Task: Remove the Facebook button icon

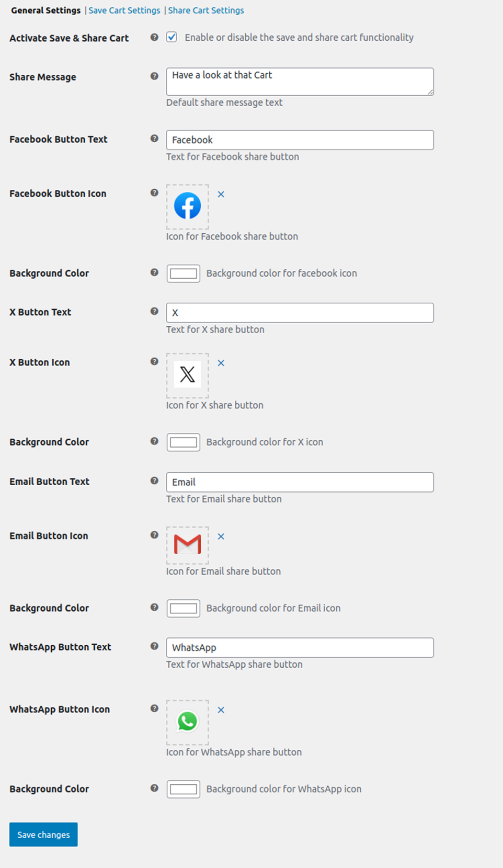Action: (221, 195)
